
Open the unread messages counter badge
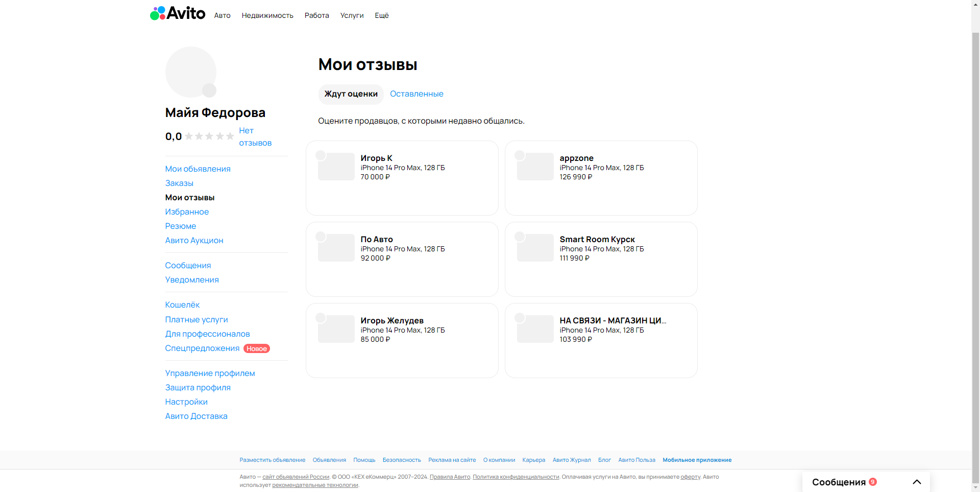(x=873, y=482)
